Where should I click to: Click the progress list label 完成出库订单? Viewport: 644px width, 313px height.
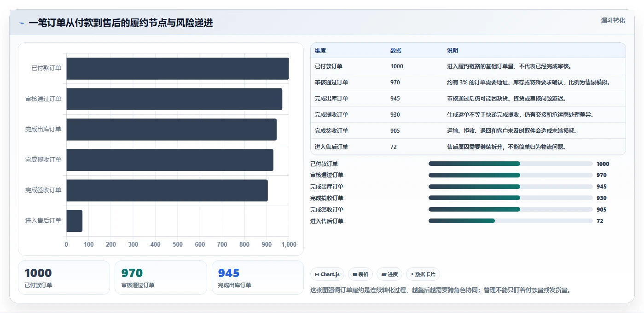pos(327,187)
